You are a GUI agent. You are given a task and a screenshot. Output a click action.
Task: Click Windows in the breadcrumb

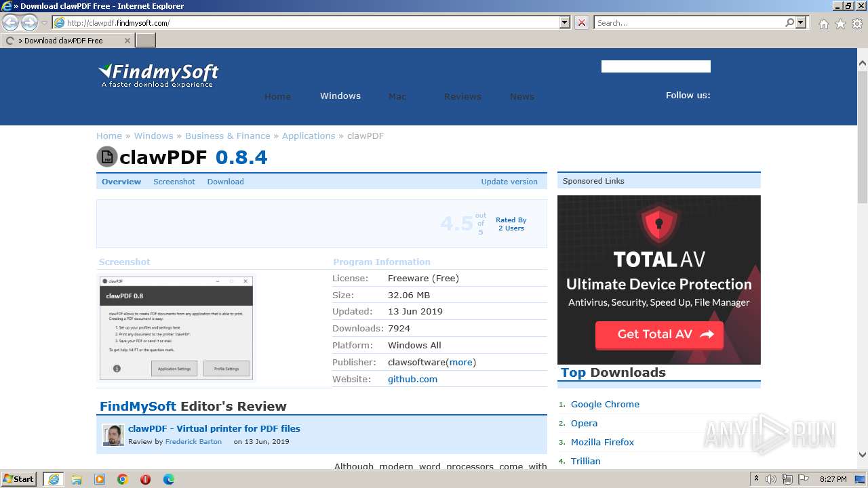(x=153, y=136)
